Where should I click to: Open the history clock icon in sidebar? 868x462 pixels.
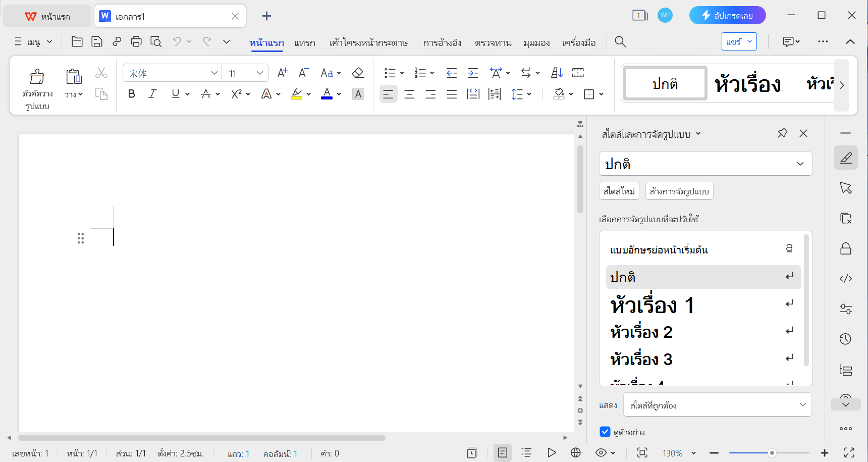click(x=846, y=339)
